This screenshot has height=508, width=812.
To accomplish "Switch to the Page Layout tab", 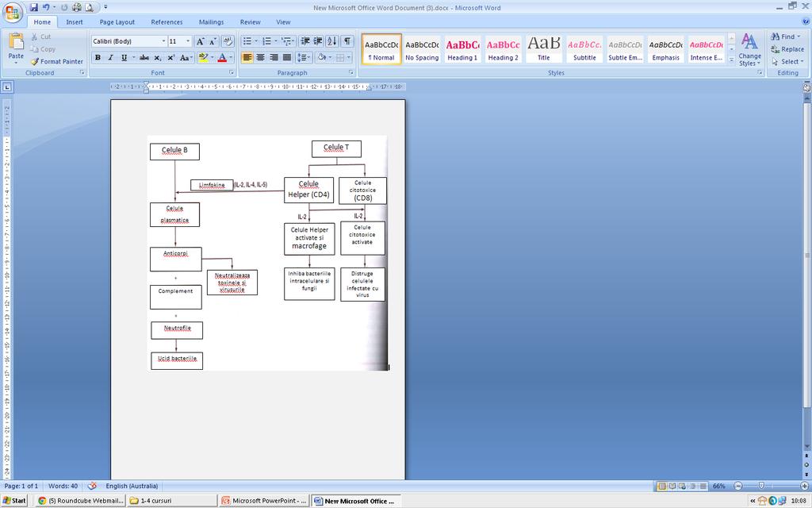I will [x=117, y=22].
